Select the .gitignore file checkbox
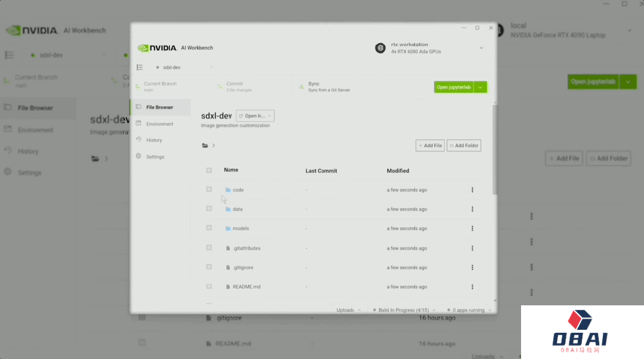The height and width of the screenshot is (359, 644). click(x=209, y=267)
